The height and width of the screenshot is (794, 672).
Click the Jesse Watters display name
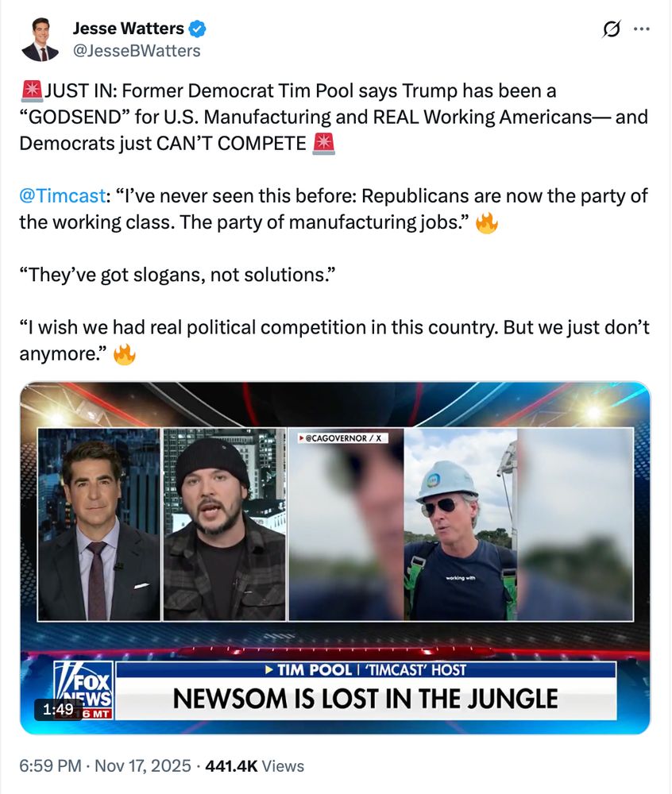[x=128, y=29]
